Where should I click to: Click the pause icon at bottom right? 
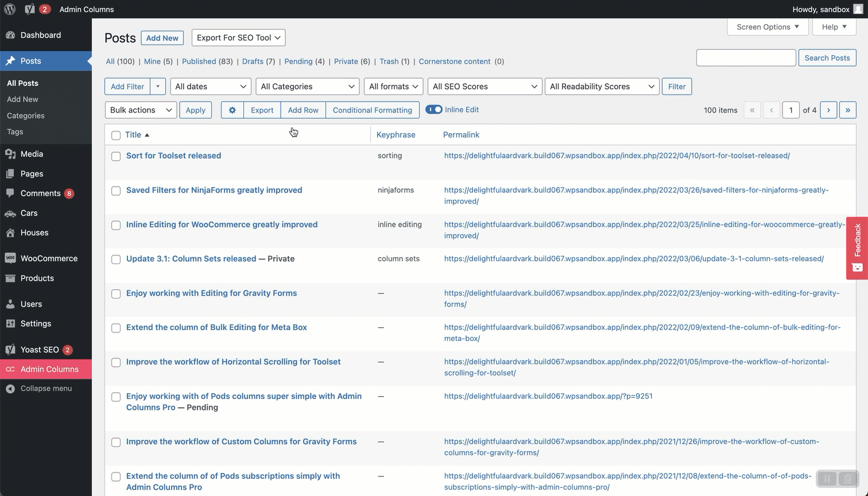click(827, 479)
